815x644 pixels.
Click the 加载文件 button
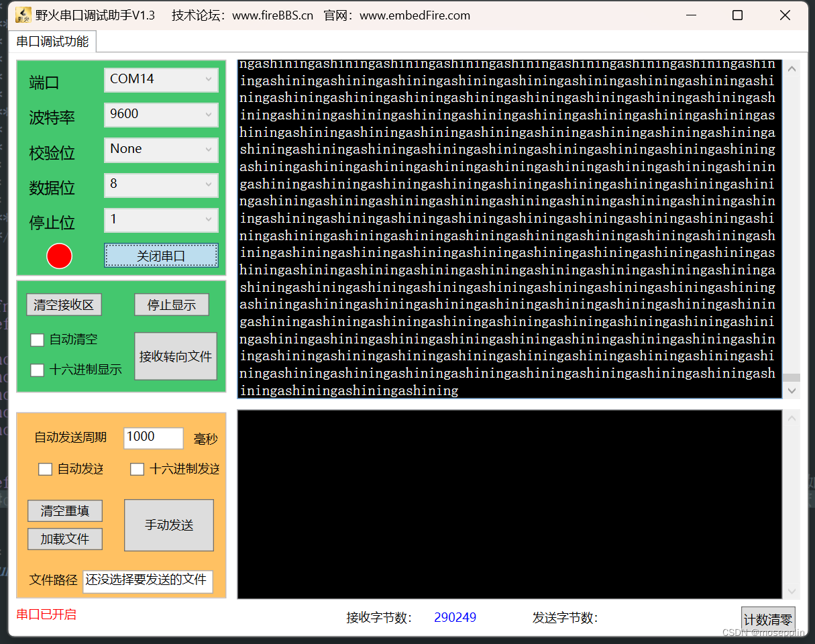65,539
